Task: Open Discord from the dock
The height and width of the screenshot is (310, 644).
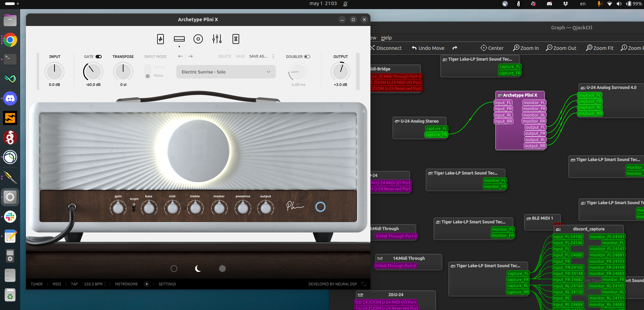Action: [10, 98]
